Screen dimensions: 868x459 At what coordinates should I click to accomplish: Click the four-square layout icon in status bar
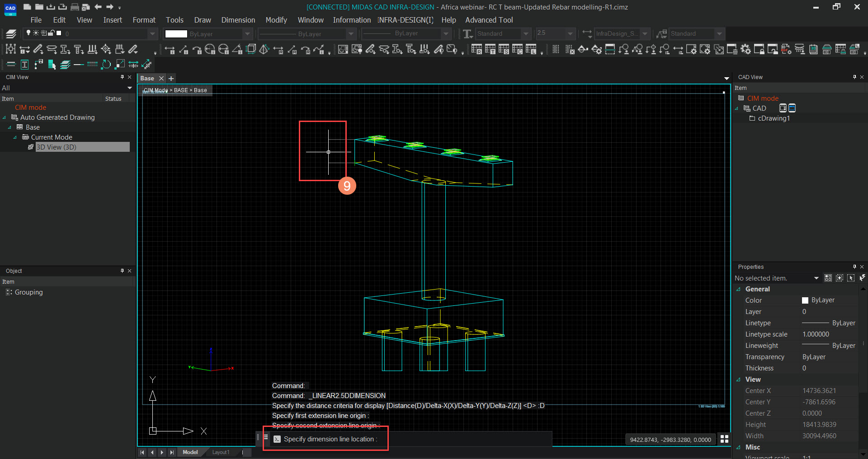[x=724, y=439]
